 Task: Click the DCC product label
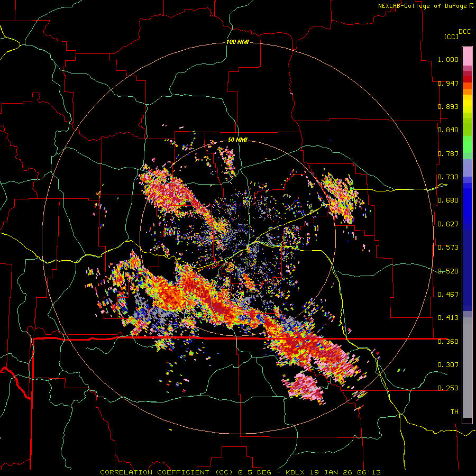pos(465,32)
